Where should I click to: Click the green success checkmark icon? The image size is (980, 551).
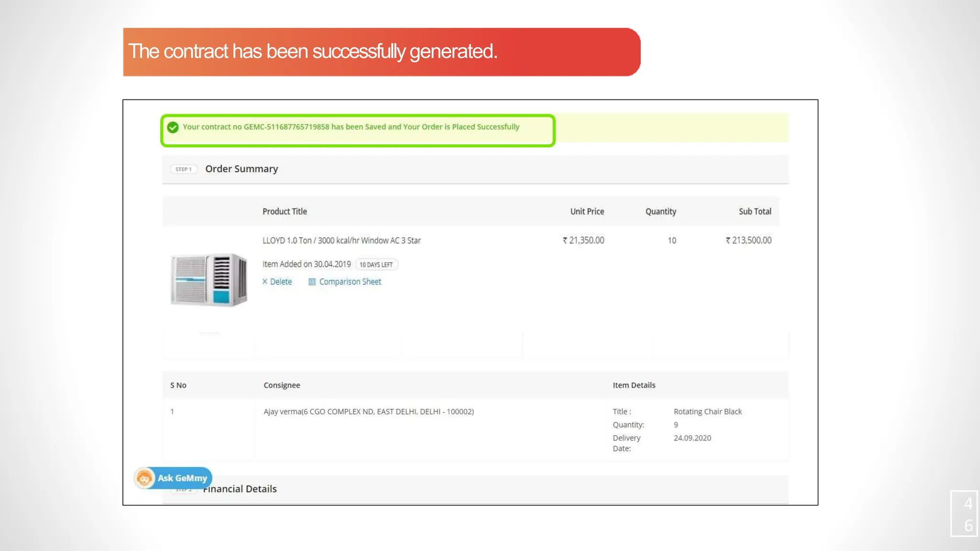pyautogui.click(x=173, y=127)
